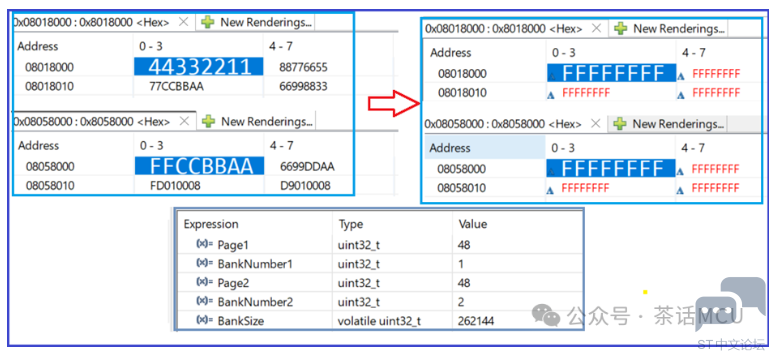
Task: Click the volatile uint32_t type cell
Action: [x=379, y=321]
